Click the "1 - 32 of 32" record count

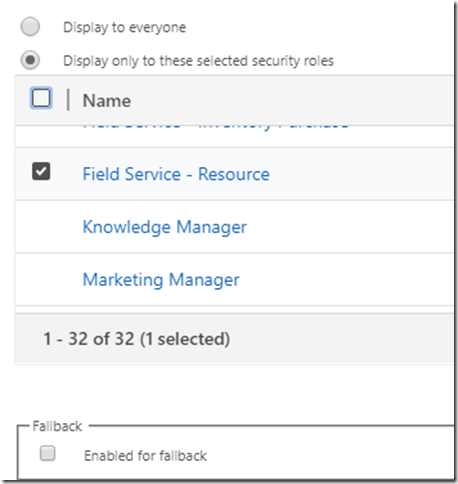89,339
